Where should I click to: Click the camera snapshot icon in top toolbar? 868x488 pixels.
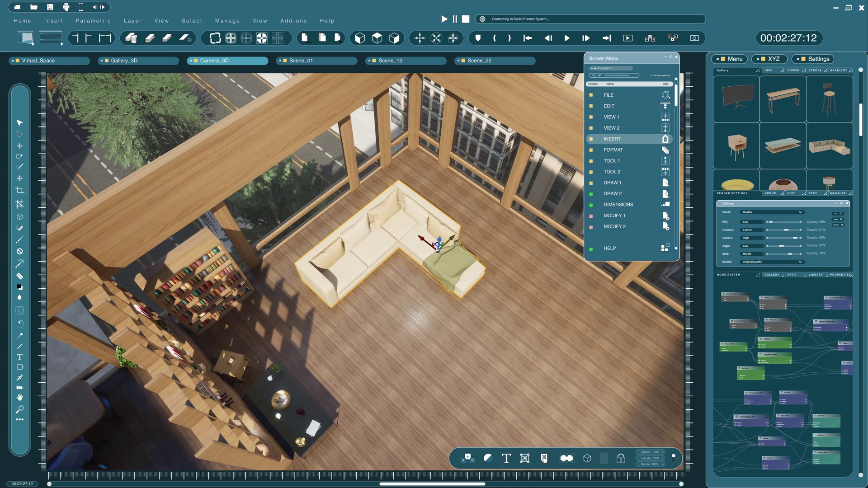coord(694,38)
